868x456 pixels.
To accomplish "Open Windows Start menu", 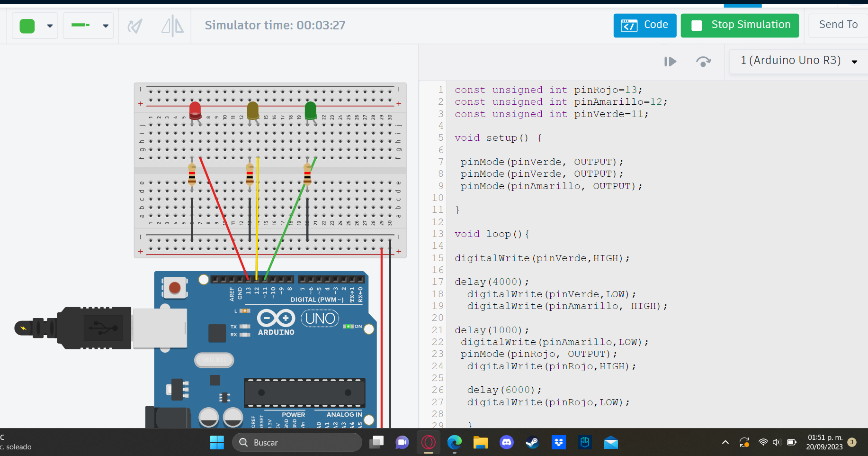I will (x=217, y=442).
